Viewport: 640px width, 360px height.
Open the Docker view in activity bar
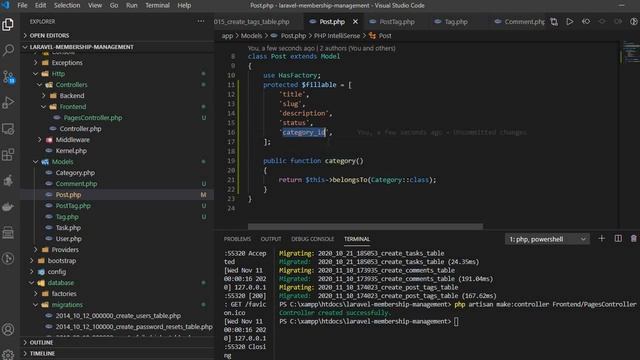pyautogui.click(x=8, y=207)
